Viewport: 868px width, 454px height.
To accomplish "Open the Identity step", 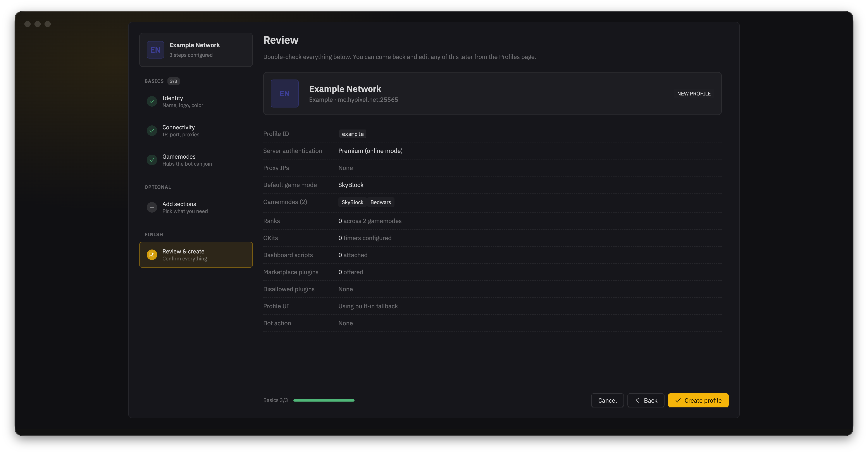I will 196,102.
